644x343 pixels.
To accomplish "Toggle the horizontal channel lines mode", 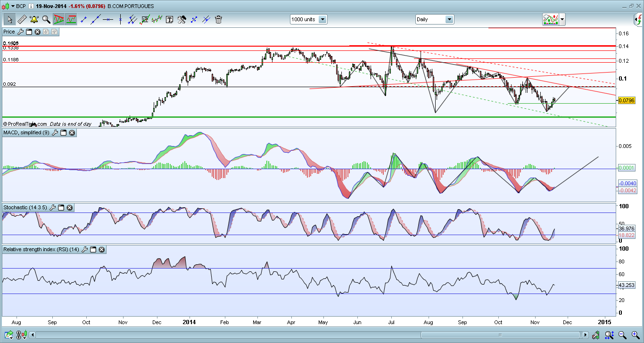I will click(71, 19).
